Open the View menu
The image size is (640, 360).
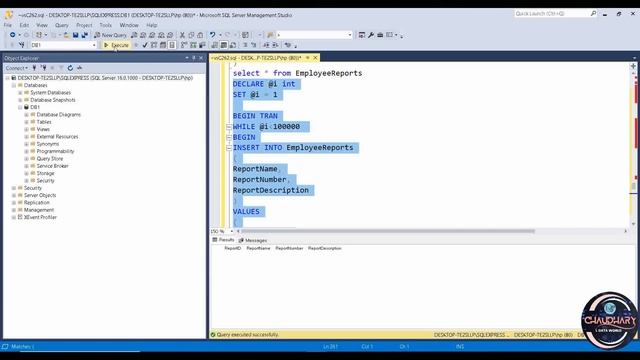click(x=42, y=25)
